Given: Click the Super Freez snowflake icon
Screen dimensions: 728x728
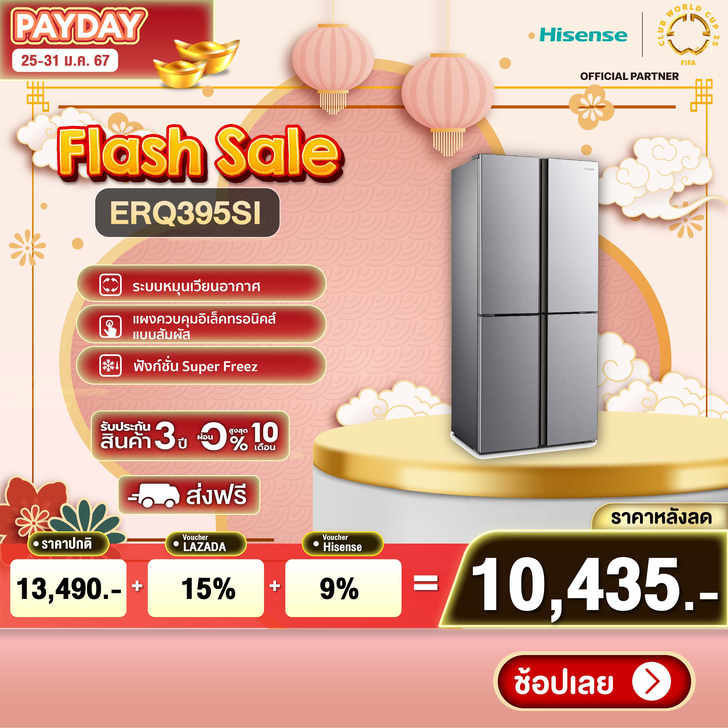Looking at the screenshot, I should (110, 365).
